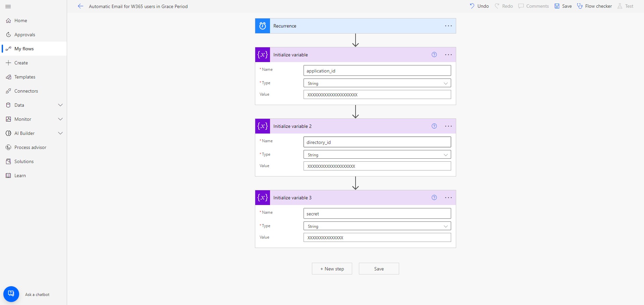Image resolution: width=644 pixels, height=305 pixels.
Task: Go to My flows
Action: click(x=24, y=48)
